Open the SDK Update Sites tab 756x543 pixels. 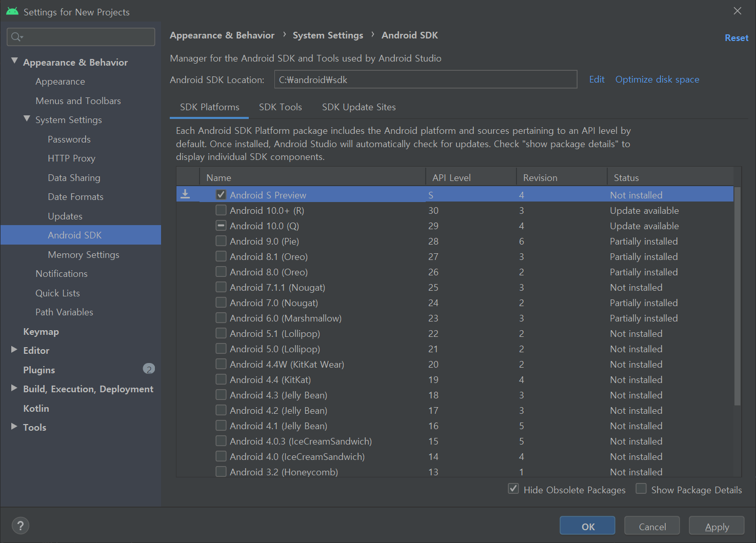[x=359, y=107]
